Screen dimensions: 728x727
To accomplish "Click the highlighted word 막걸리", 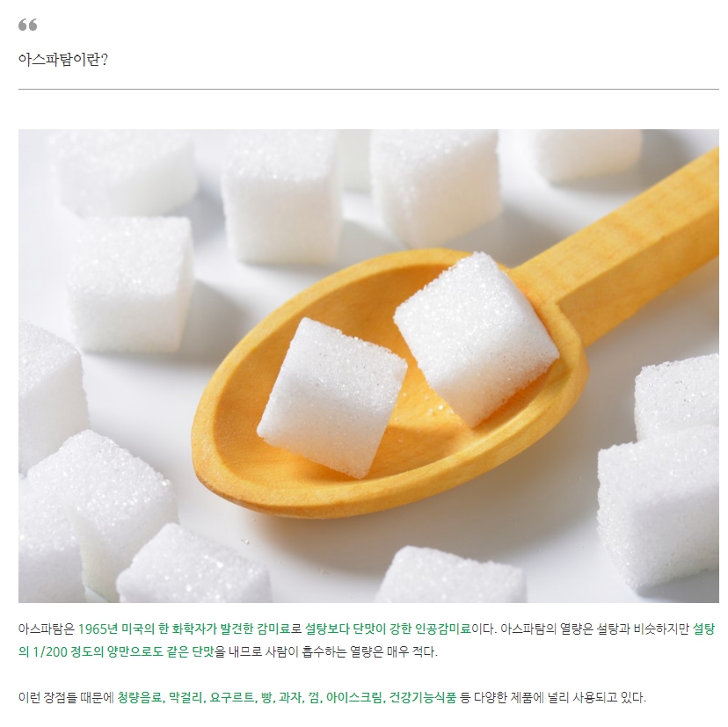I will point(186,697).
